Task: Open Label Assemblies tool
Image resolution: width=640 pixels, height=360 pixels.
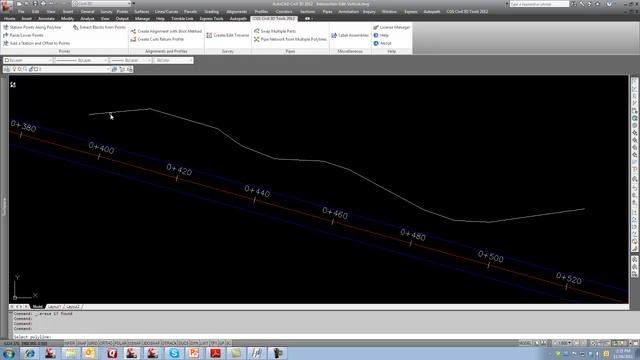Action: click(350, 35)
